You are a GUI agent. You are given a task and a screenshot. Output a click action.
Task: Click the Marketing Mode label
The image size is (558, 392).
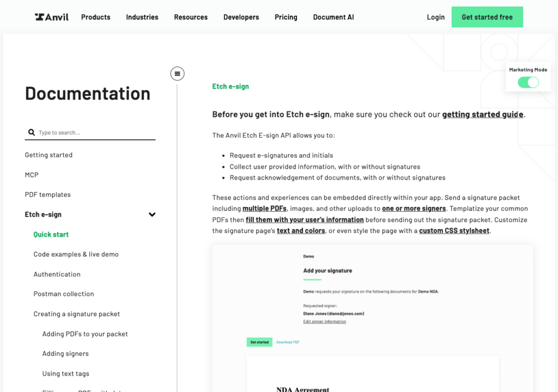pos(528,70)
